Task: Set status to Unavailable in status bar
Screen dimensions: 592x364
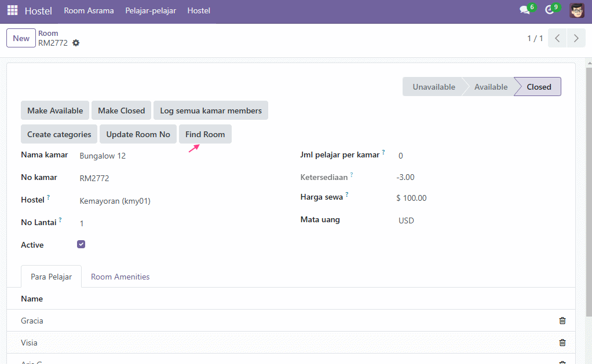Action: tap(433, 87)
